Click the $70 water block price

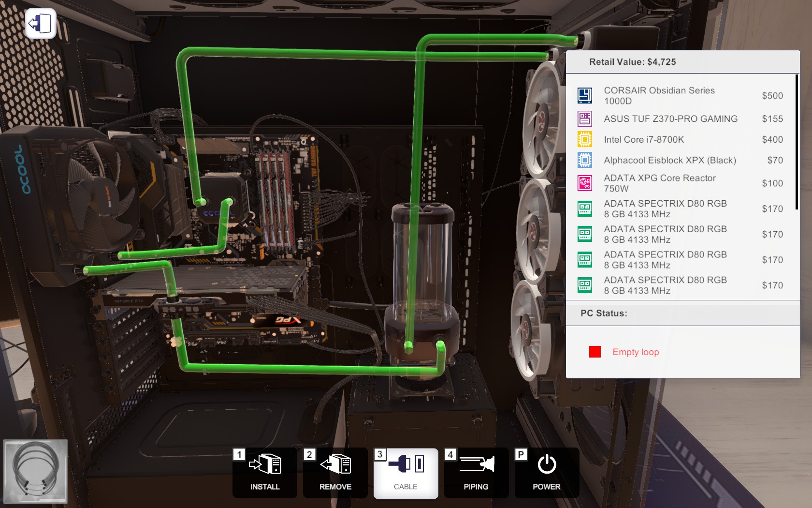pos(775,161)
